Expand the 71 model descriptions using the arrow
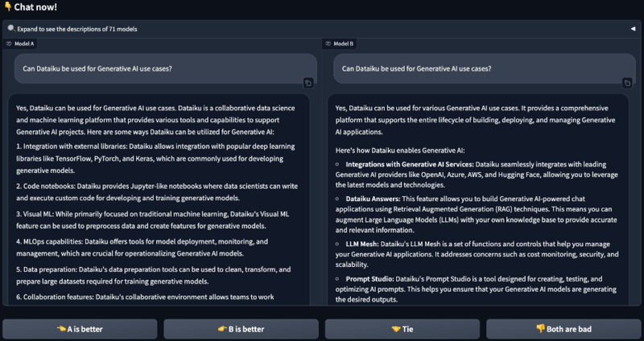 click(x=633, y=29)
